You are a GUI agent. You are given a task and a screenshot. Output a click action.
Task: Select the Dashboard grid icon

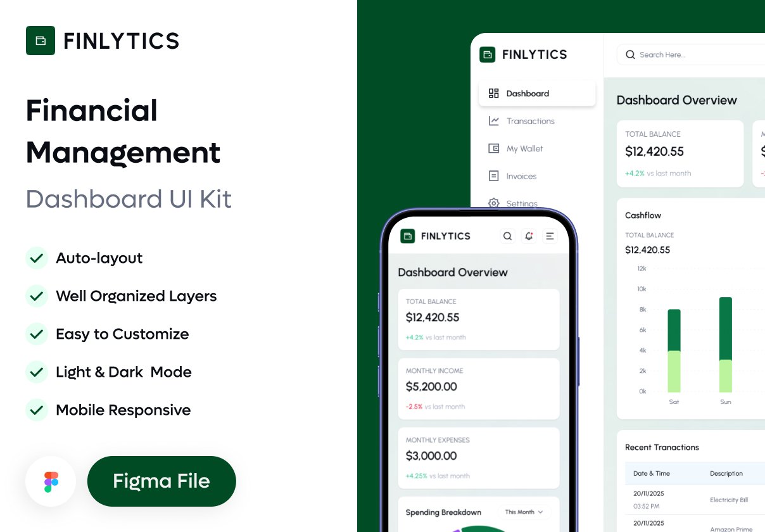(x=494, y=93)
